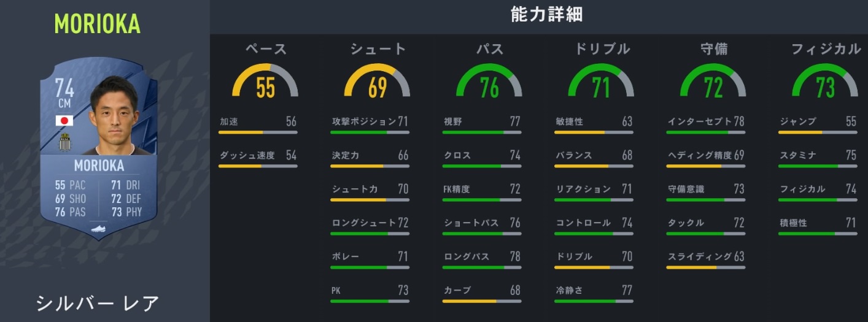
Task: Click the white boot icon on card bottom
Action: [x=99, y=228]
